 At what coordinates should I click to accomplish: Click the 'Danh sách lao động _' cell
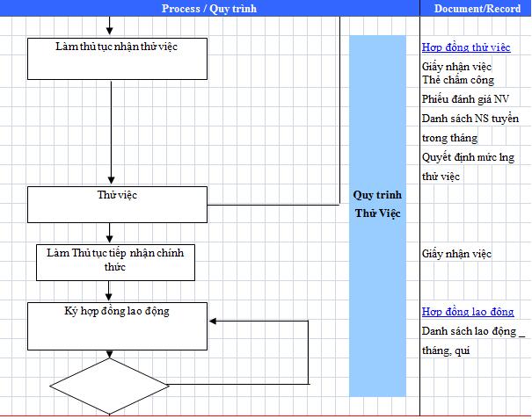coord(472,331)
